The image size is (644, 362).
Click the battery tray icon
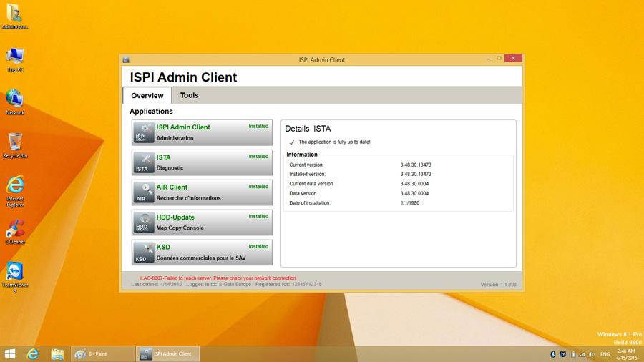(573, 354)
